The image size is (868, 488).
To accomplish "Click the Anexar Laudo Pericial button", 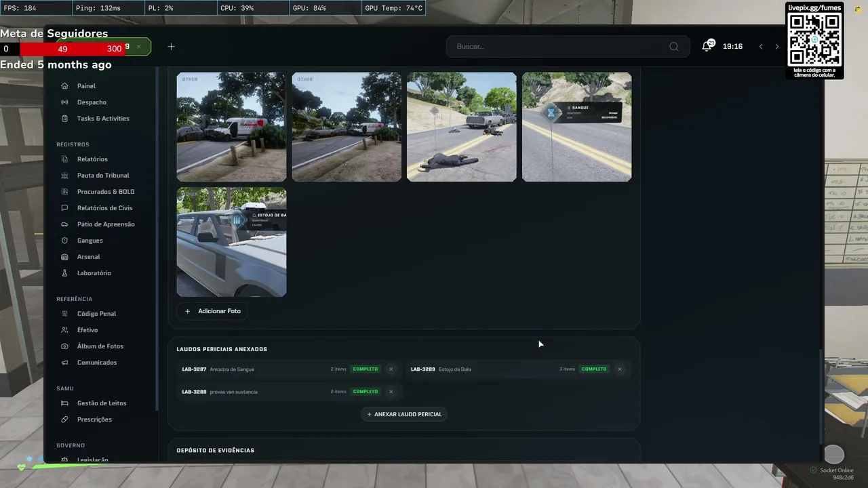I will (x=404, y=414).
